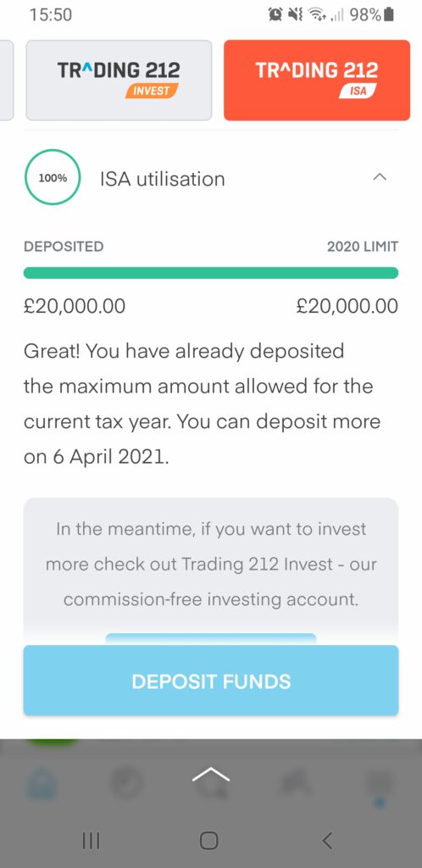Switch to Trading 212 Invest account
Viewport: 422px width, 868px height.
(119, 81)
